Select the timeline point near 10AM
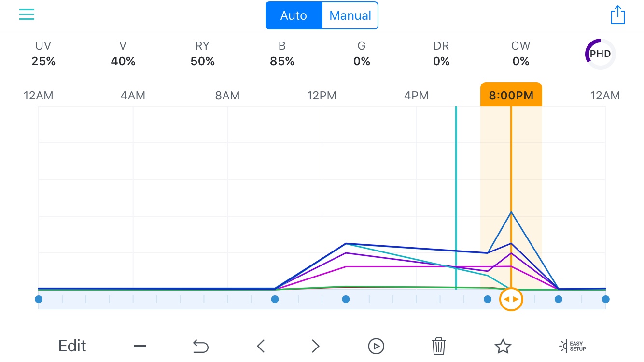The image size is (644, 362). [275, 299]
